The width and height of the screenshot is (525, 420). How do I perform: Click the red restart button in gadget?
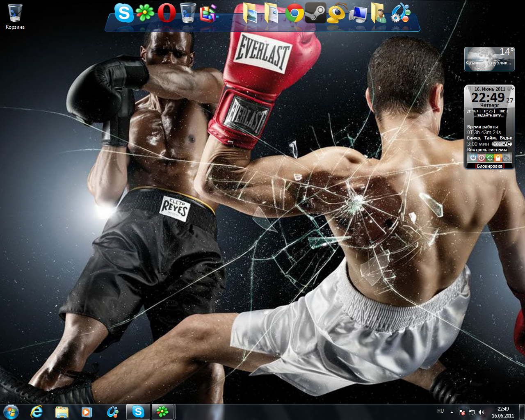(x=482, y=157)
